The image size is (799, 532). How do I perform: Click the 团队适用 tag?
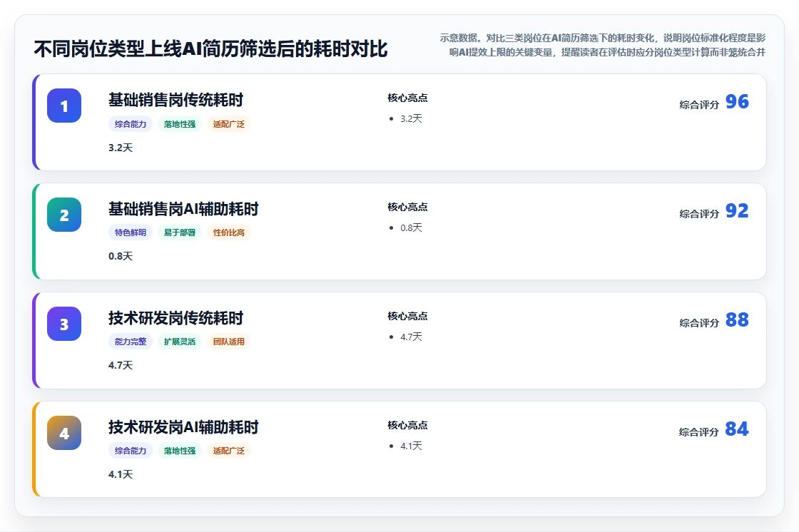click(x=229, y=342)
